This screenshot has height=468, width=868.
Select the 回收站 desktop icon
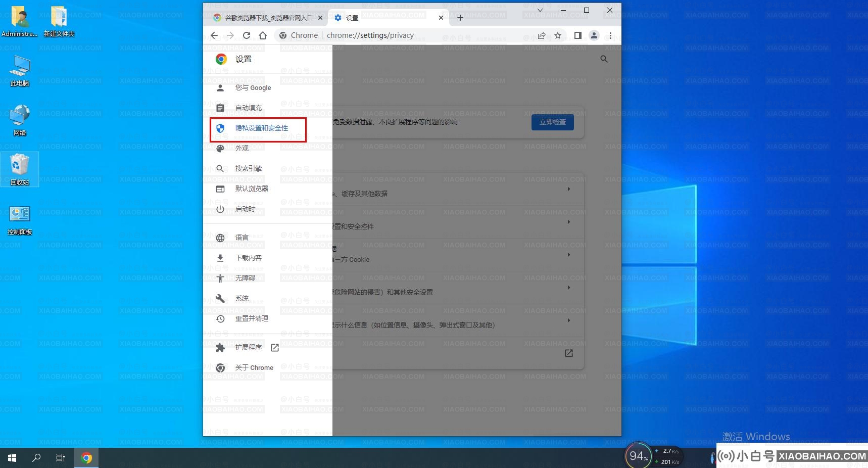click(20, 170)
